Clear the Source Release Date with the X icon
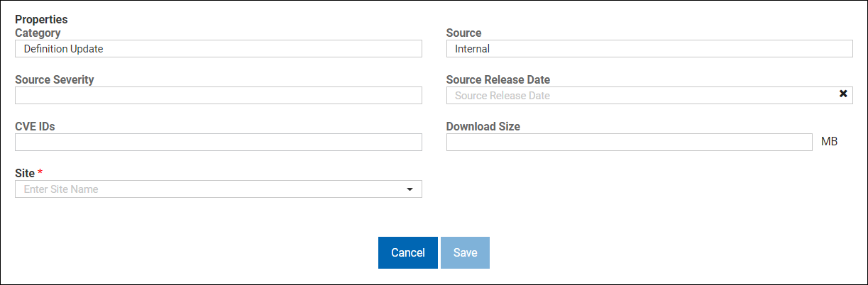 tap(843, 94)
